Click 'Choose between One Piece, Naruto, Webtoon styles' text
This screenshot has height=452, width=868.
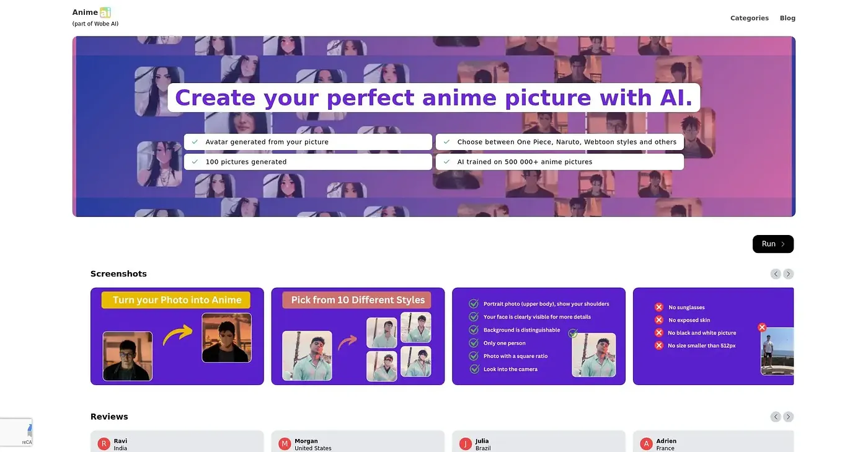click(567, 142)
